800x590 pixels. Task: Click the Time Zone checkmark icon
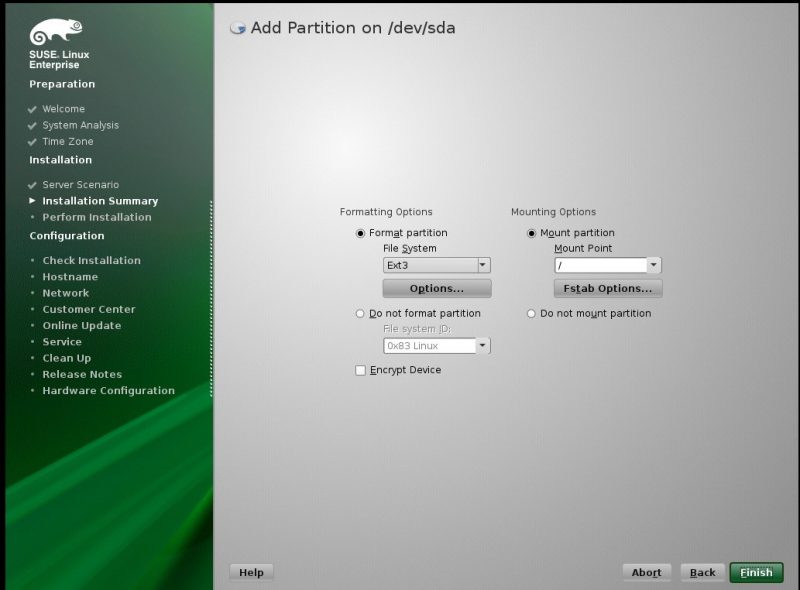[33, 142]
